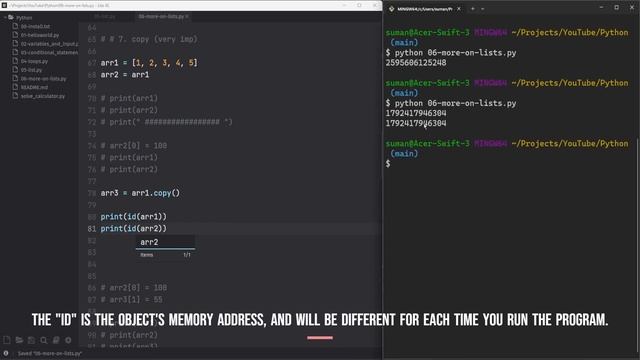Screen dimensions: 640x360
Task: Open 05-list.py in the file tree
Action: tap(31, 70)
